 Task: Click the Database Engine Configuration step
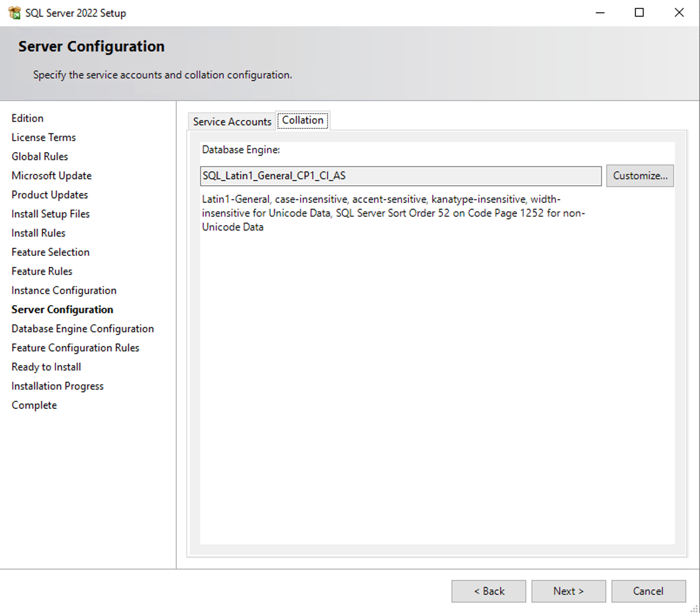click(x=83, y=329)
